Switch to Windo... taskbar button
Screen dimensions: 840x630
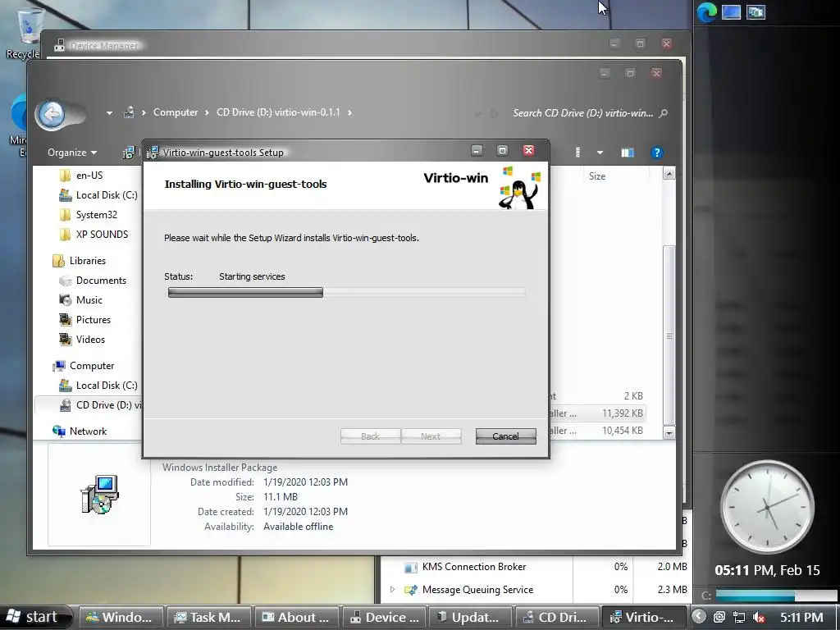(x=122, y=617)
